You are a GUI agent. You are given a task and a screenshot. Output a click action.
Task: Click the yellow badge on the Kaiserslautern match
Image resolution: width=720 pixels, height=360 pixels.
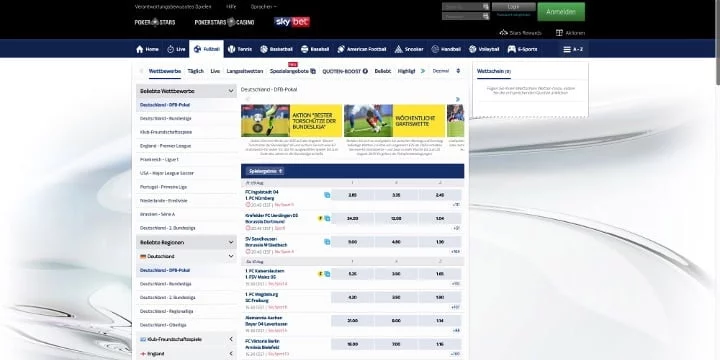[321, 274]
